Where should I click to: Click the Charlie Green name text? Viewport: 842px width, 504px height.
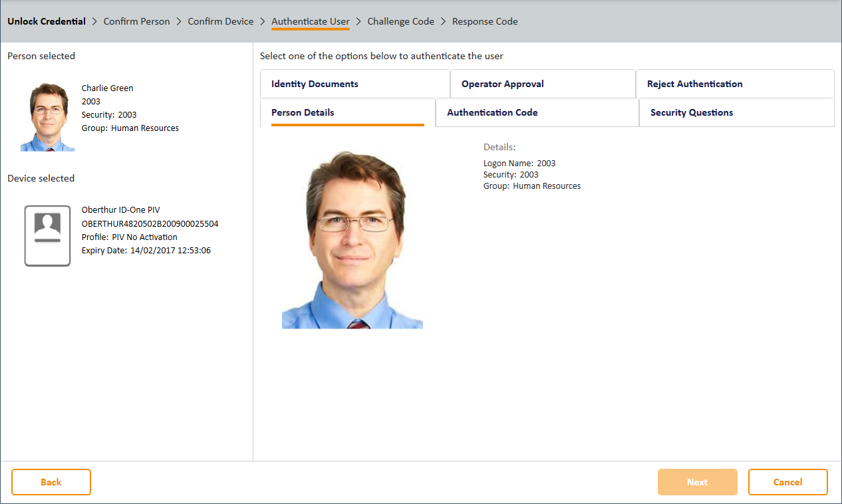click(x=107, y=88)
